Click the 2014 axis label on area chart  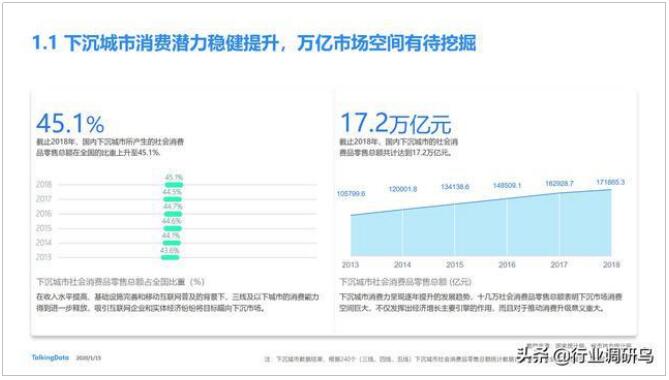pos(402,265)
